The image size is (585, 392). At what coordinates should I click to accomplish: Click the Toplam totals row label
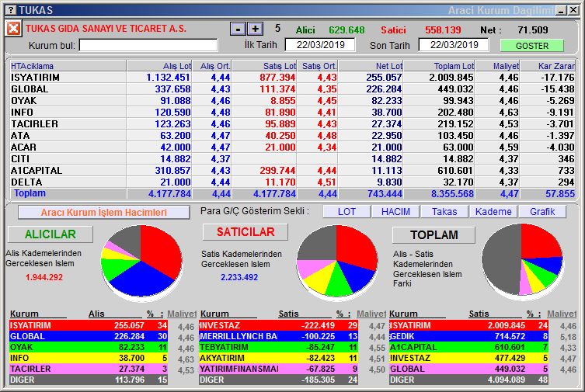coord(30,193)
